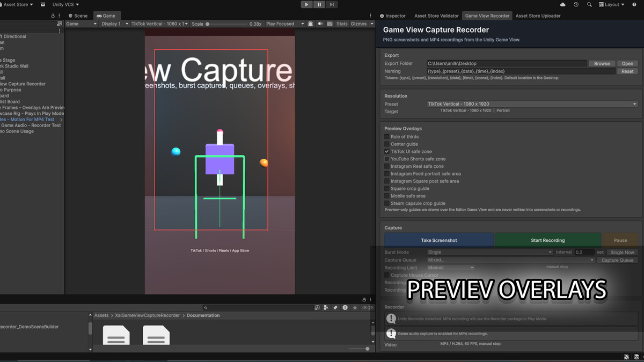Click the Hierarchy search-by-type icon

(x=60, y=24)
